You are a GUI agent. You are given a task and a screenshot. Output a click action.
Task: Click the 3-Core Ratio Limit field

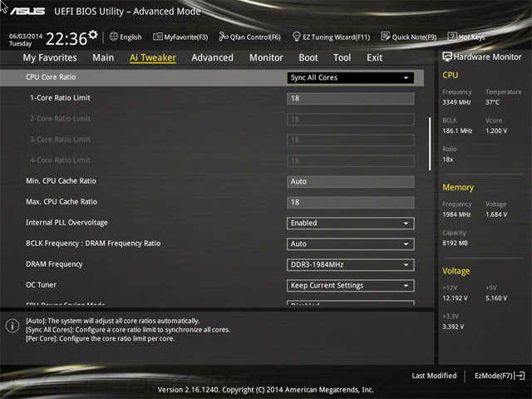(351, 140)
